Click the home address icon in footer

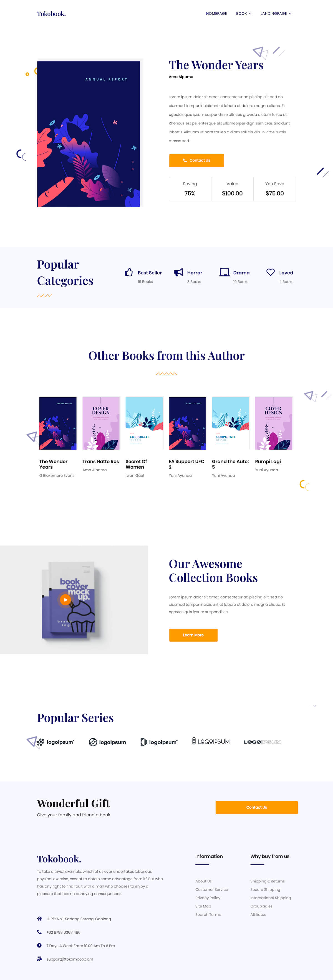click(x=39, y=918)
